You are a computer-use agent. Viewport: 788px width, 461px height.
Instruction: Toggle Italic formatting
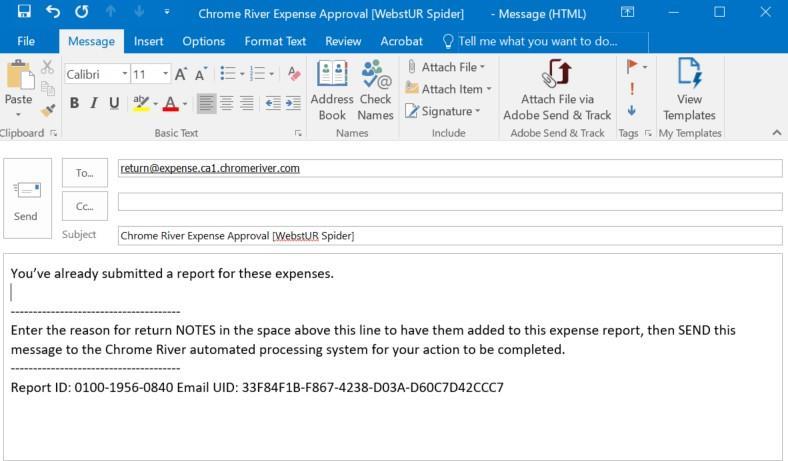coord(93,103)
